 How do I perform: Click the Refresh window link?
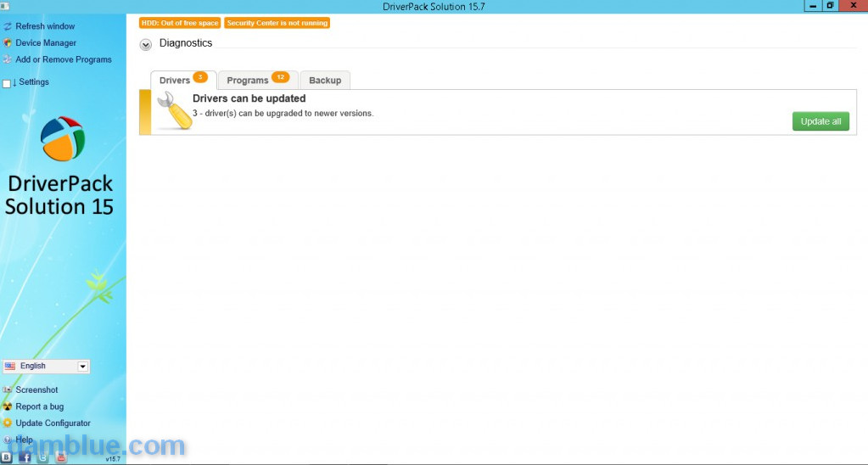45,26
